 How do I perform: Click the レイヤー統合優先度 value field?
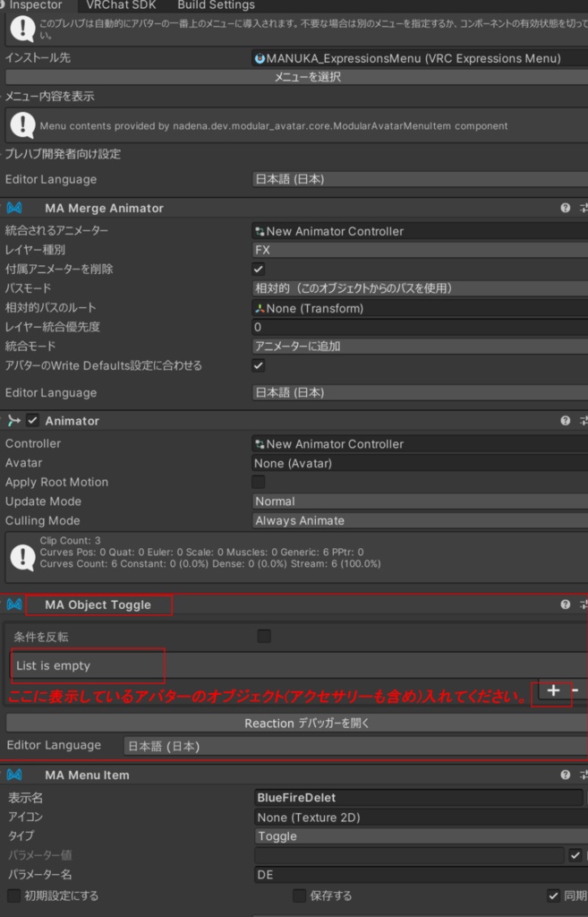[420, 327]
